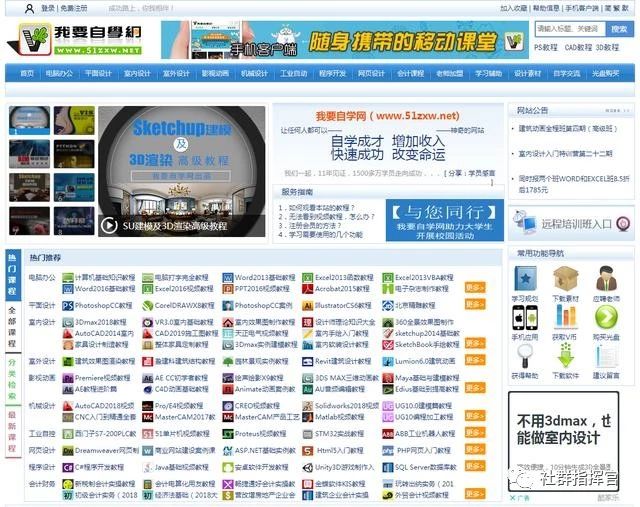Focus the keyword search input field
The width and height of the screenshot is (640, 507).
(x=570, y=29)
